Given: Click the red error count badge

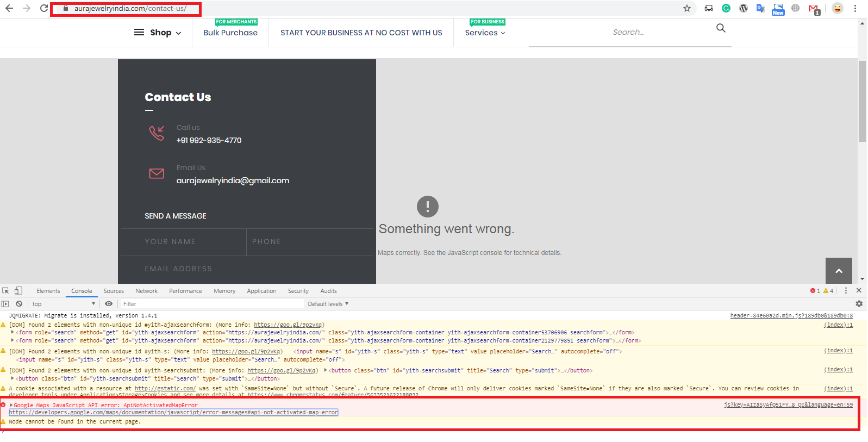Looking at the screenshot, I should click(815, 291).
